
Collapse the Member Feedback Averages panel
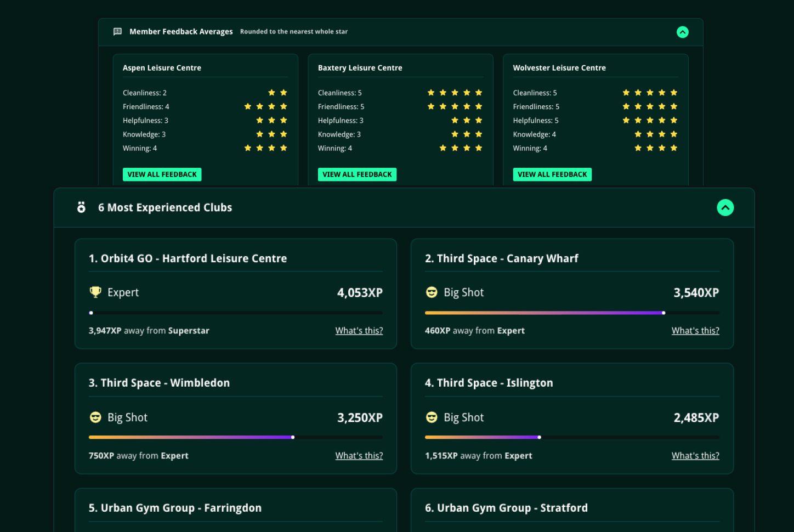pos(682,32)
